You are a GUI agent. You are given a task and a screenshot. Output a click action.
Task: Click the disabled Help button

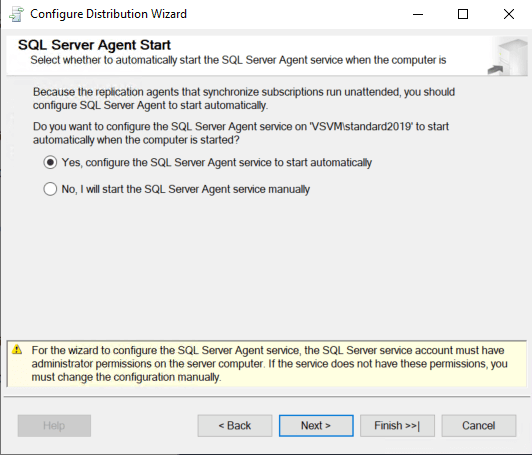54,425
